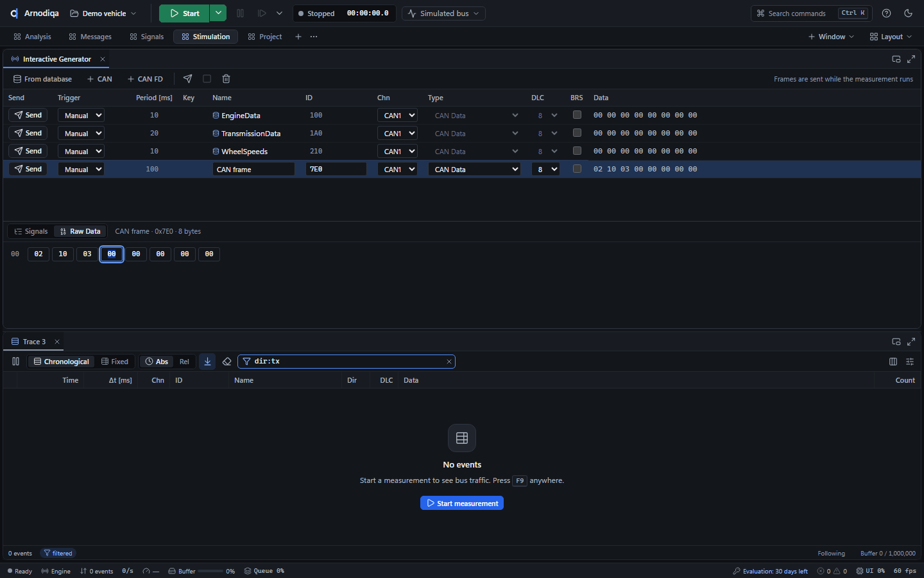
Task: Open DLC dropdown for CAN frame row
Action: coord(545,170)
